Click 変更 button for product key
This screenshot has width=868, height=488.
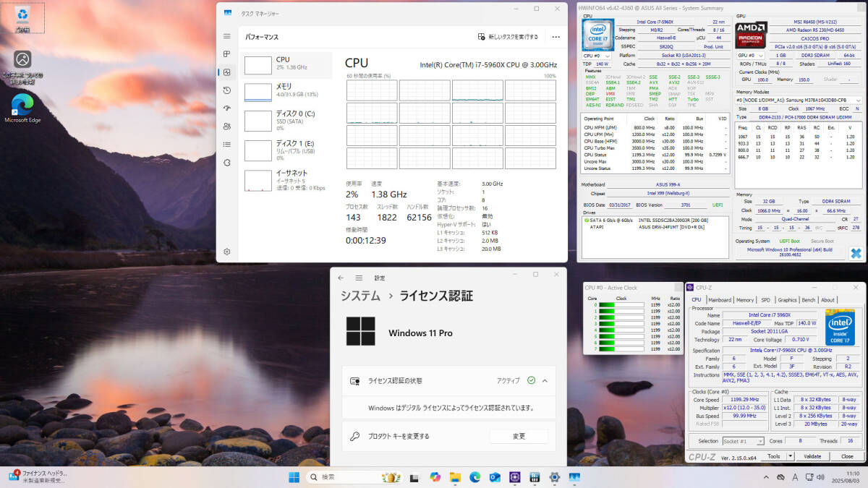[519, 436]
